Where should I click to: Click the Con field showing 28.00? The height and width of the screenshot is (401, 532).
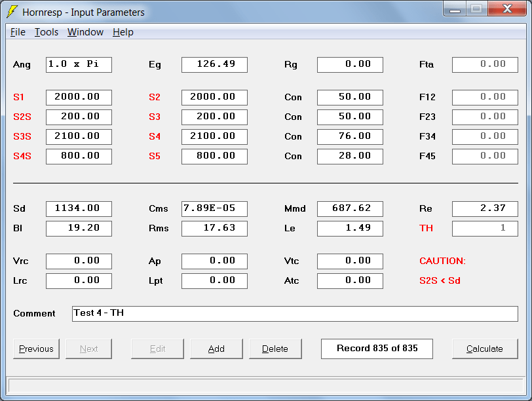(x=350, y=157)
